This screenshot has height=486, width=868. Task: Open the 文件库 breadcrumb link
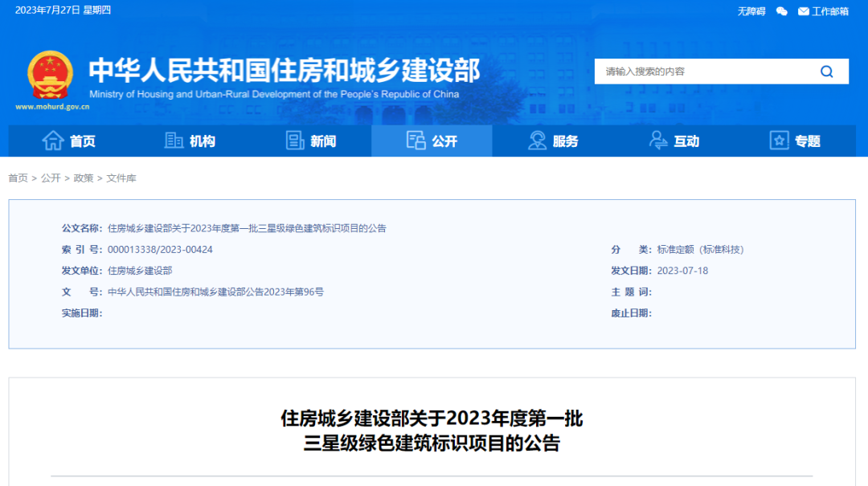click(121, 178)
